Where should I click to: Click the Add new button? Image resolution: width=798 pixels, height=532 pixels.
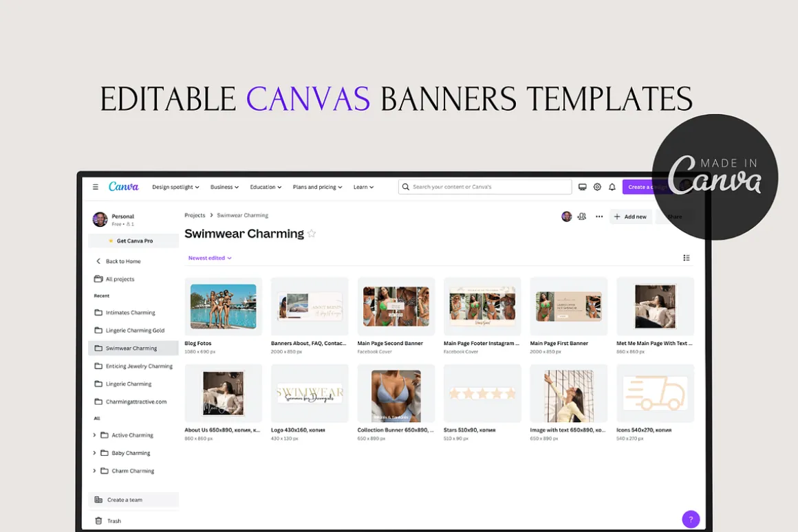[x=630, y=217]
